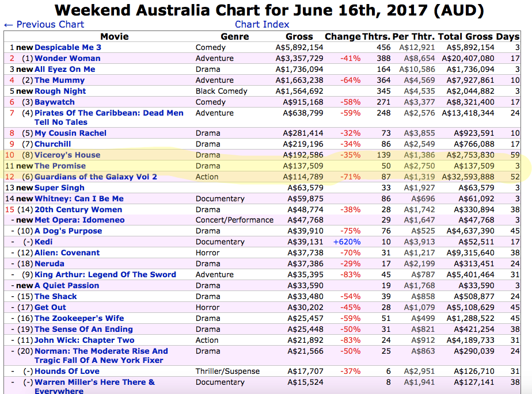Click the Gross column header
This screenshot has height=394, width=532.
(299, 37)
